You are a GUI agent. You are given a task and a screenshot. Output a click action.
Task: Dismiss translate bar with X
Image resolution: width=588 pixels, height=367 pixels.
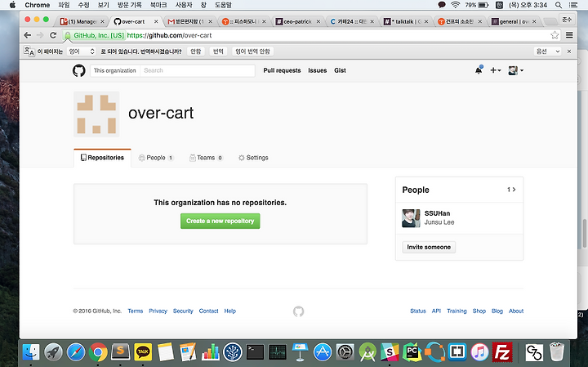tap(569, 51)
